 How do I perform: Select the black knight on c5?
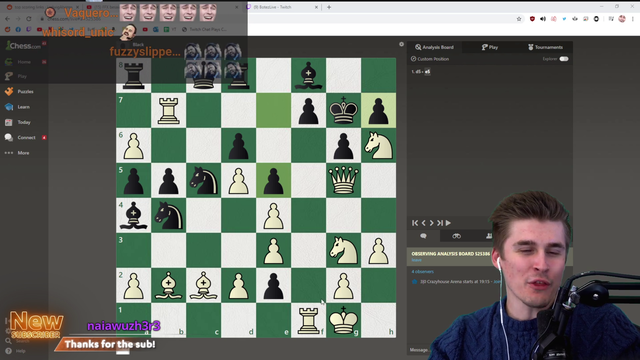pyautogui.click(x=204, y=180)
